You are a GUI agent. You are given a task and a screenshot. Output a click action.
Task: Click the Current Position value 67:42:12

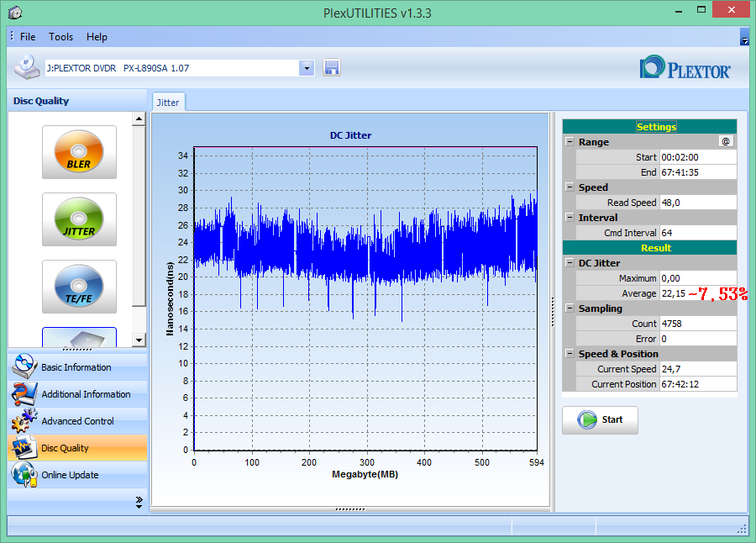698,384
